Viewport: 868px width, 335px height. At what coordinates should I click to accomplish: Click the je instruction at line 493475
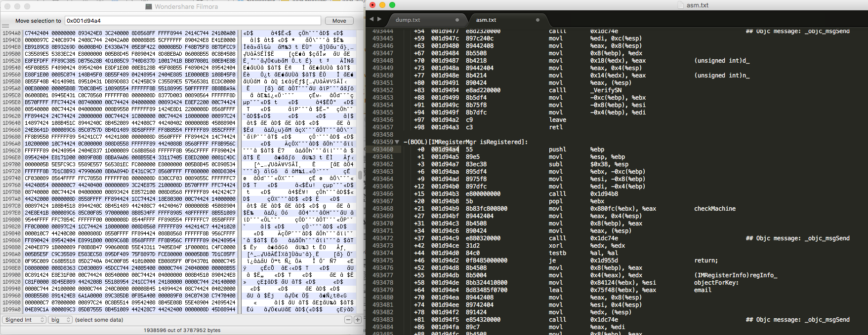point(552,261)
